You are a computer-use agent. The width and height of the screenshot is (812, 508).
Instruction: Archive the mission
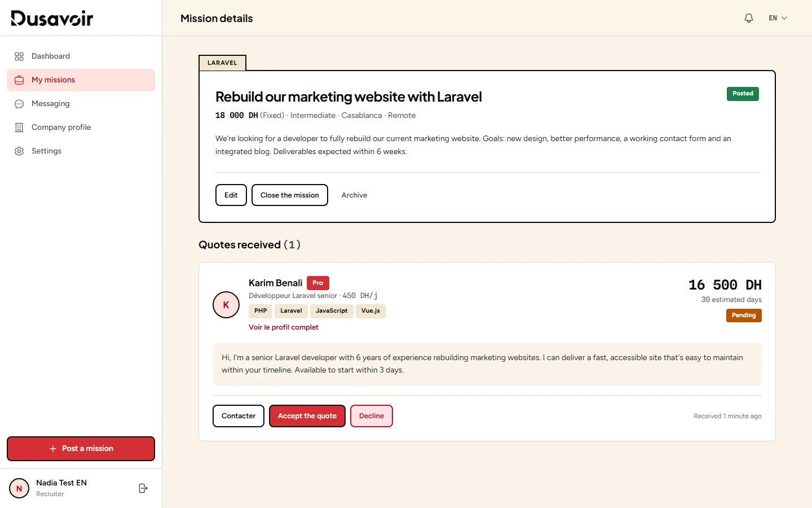354,195
